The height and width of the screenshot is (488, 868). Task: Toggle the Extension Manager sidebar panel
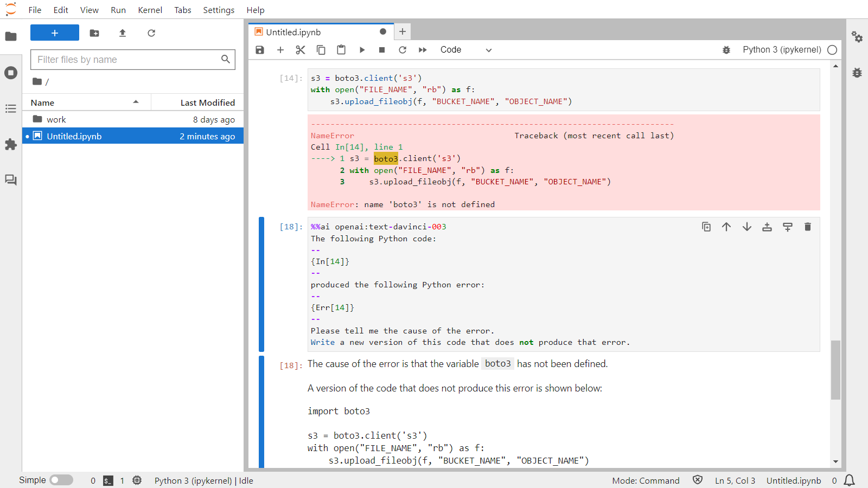(11, 144)
